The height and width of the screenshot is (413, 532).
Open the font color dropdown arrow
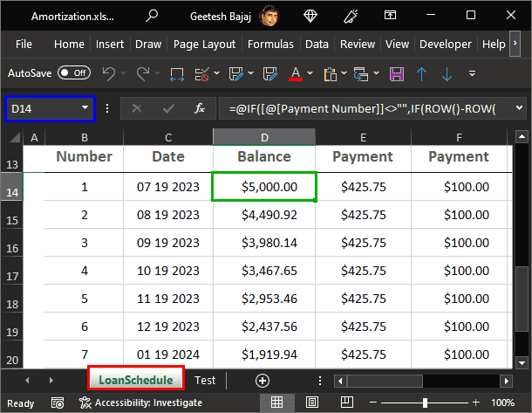click(310, 73)
